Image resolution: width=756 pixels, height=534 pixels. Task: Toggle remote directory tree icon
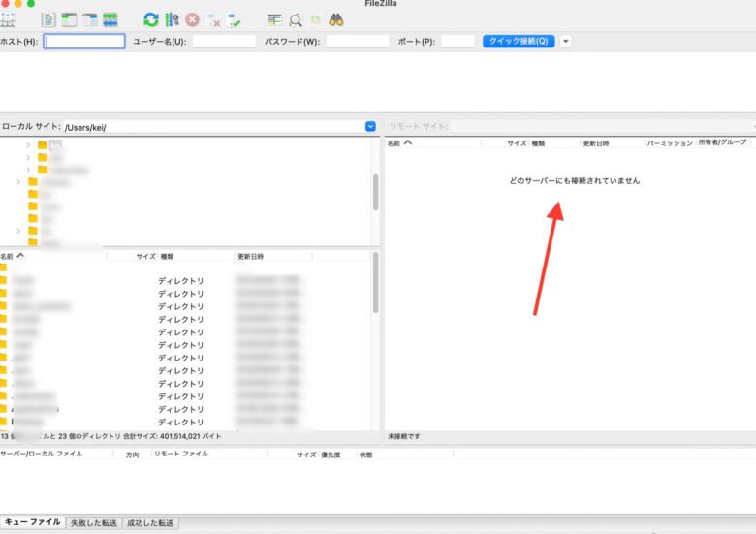click(89, 19)
